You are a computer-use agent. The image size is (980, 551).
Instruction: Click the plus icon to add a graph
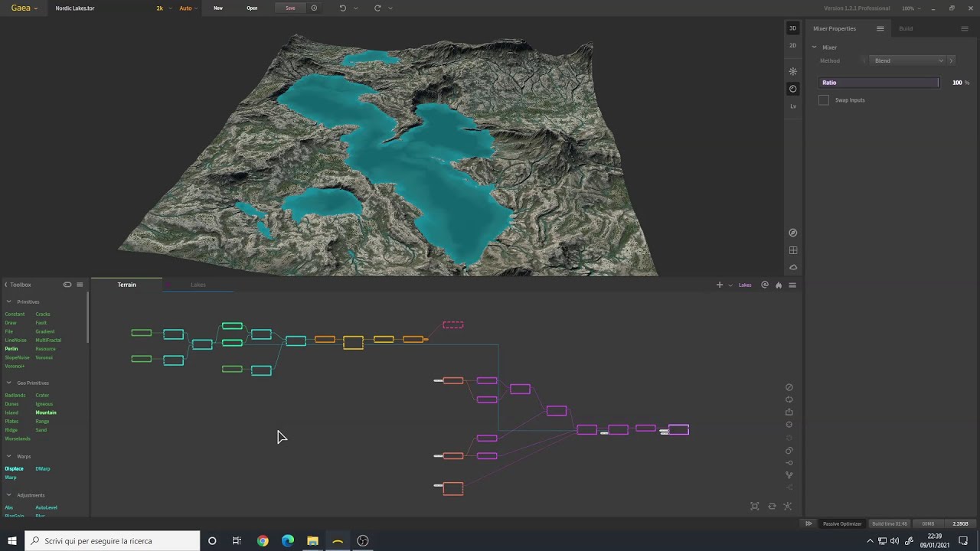719,285
